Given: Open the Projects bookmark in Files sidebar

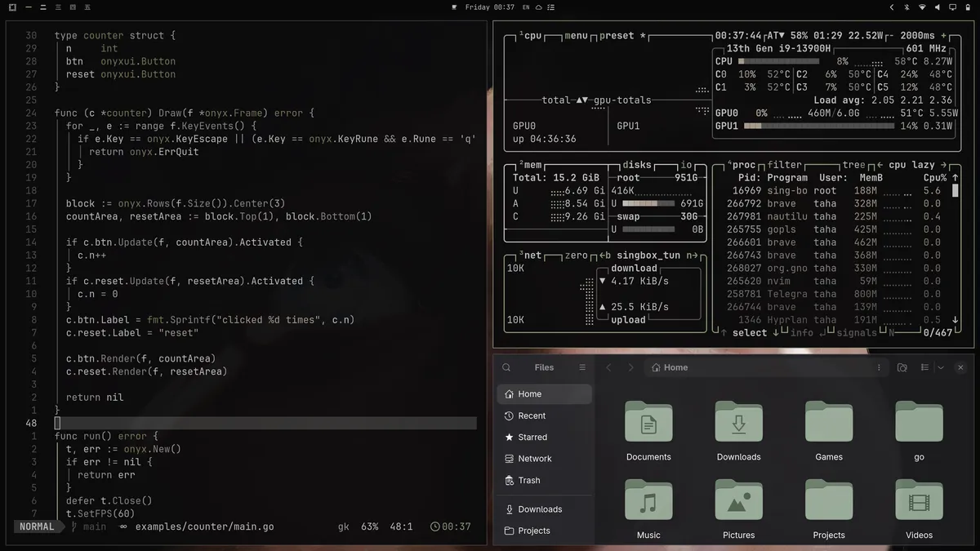Looking at the screenshot, I should pyautogui.click(x=544, y=531).
